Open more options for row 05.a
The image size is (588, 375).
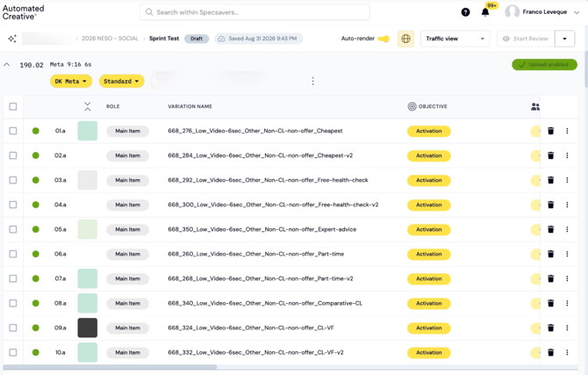coord(567,229)
